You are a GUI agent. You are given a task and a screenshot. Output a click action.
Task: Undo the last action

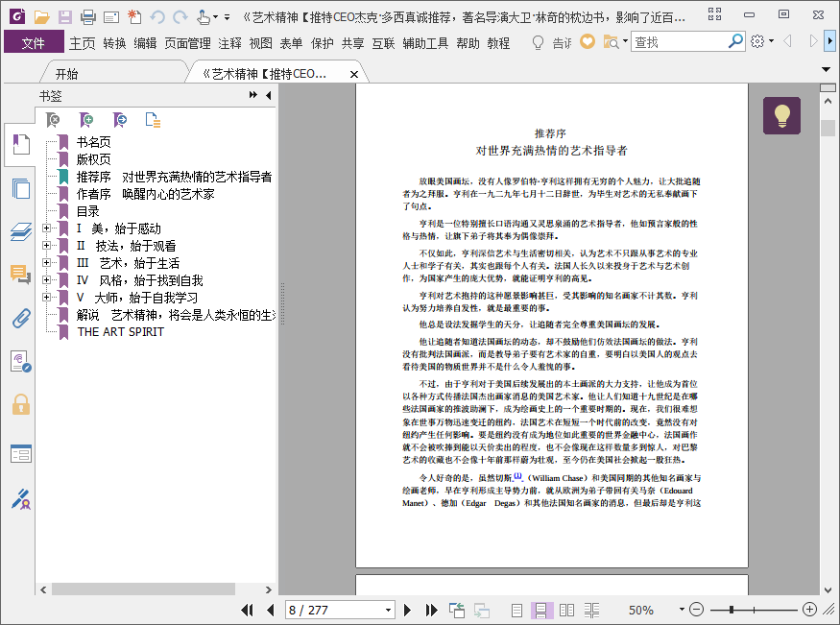157,17
